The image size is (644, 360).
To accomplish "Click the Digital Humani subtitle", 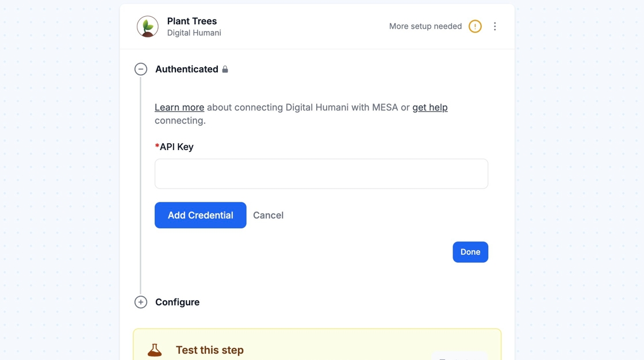I will (x=194, y=33).
